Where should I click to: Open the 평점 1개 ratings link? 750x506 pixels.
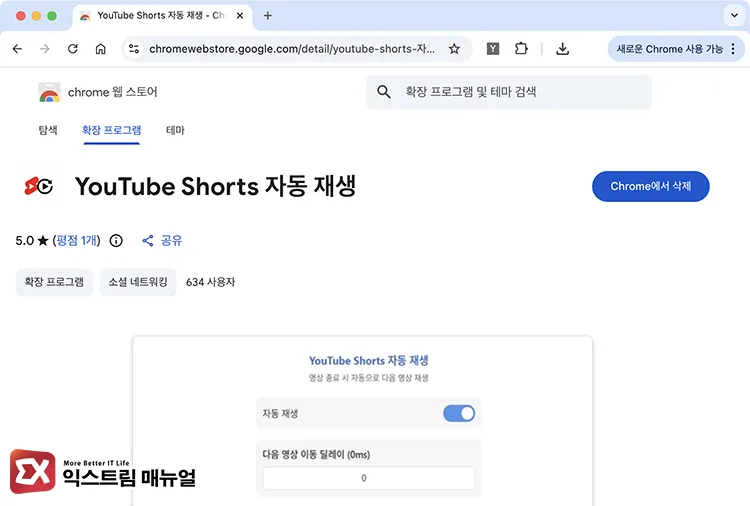point(77,241)
